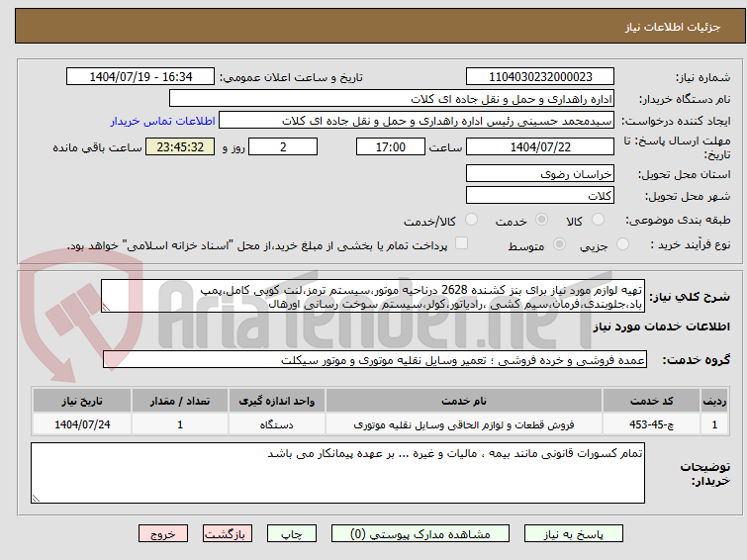Click the buyer organization name field
Image resolution: width=747 pixels, height=560 pixels.
392,99
